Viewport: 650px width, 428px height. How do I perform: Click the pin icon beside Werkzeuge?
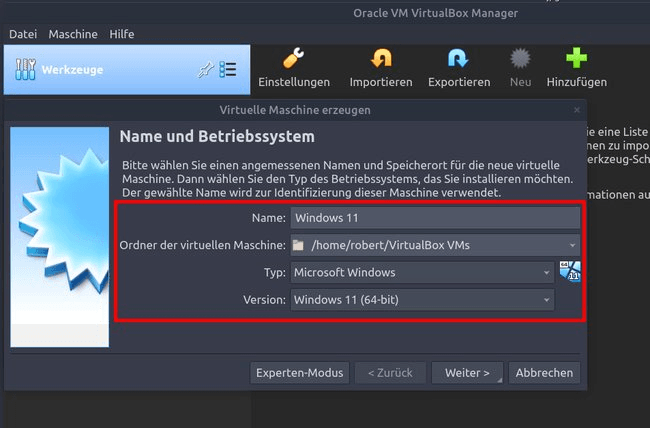pos(206,70)
